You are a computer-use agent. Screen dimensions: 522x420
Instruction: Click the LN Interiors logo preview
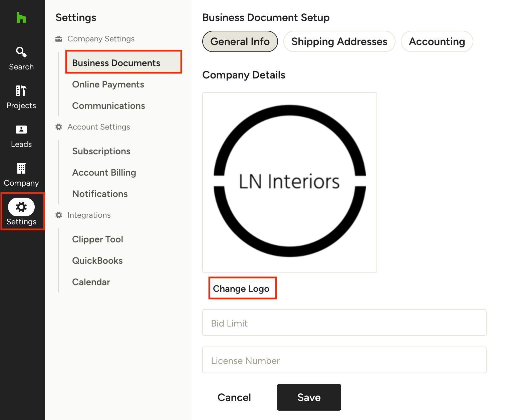click(289, 182)
